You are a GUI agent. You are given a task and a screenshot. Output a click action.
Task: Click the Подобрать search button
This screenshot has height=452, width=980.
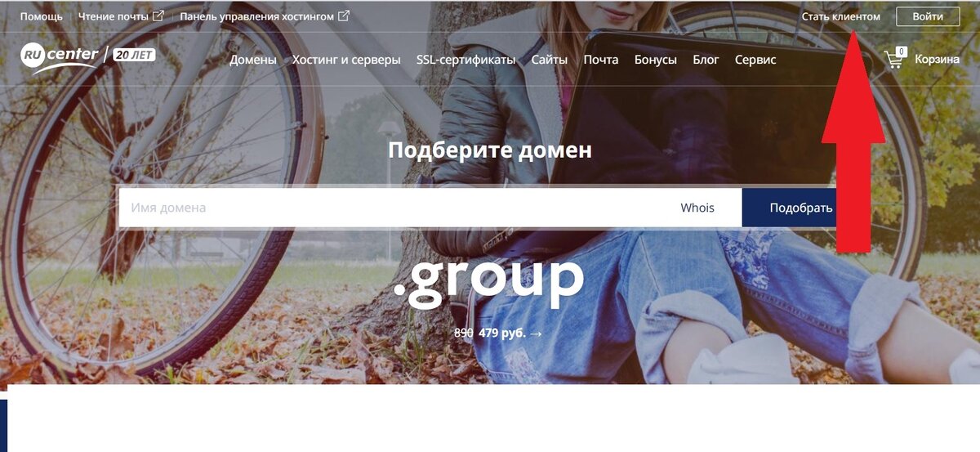[x=801, y=208]
